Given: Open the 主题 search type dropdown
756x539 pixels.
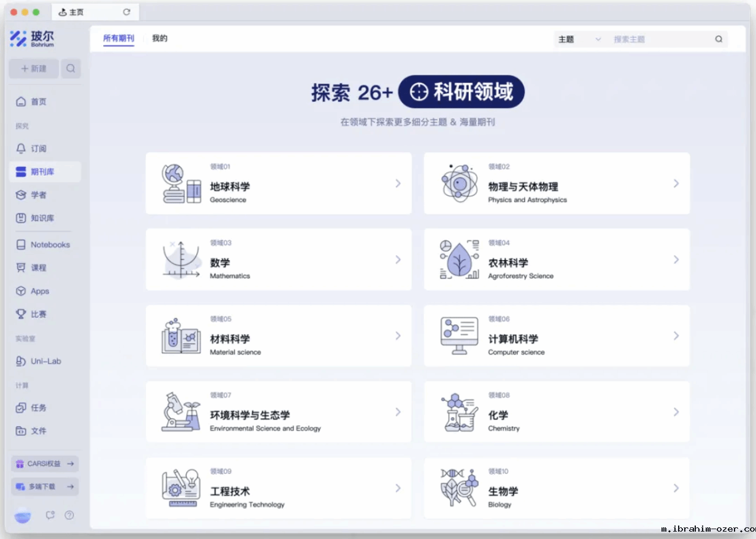Looking at the screenshot, I should (579, 39).
